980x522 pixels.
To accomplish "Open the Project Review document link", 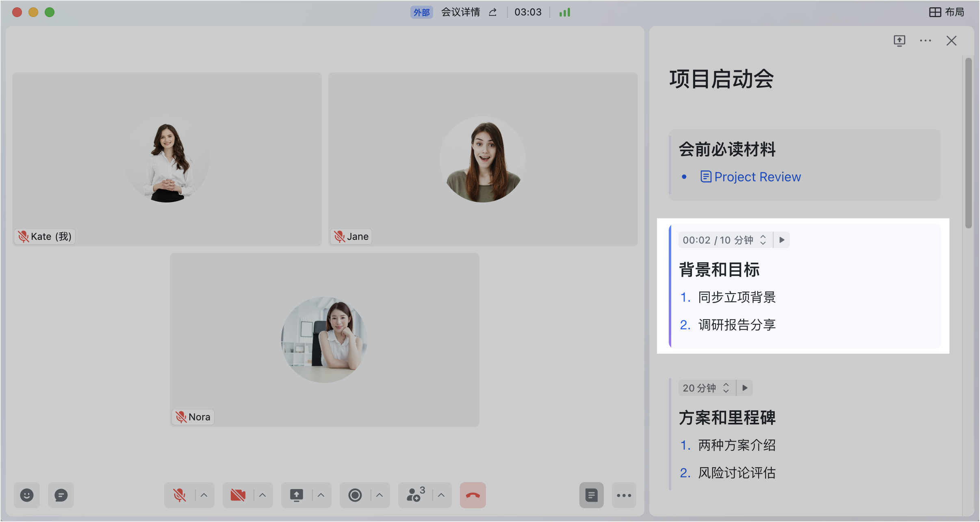I will (757, 177).
